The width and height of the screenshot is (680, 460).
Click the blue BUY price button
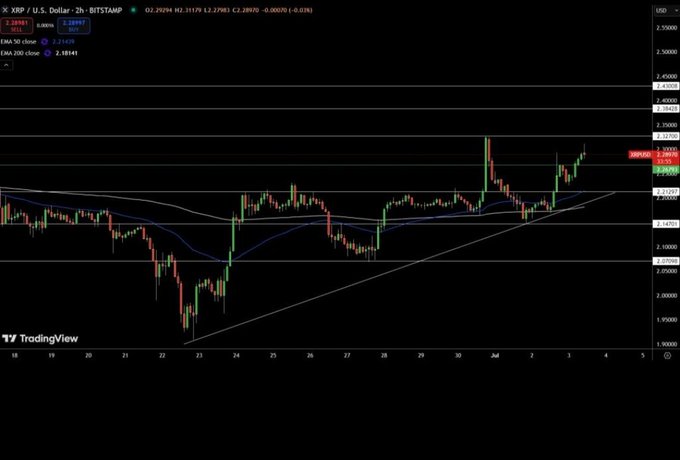coord(74,26)
